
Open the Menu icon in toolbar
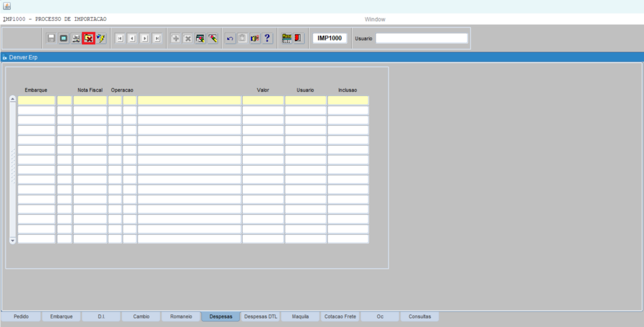click(287, 38)
